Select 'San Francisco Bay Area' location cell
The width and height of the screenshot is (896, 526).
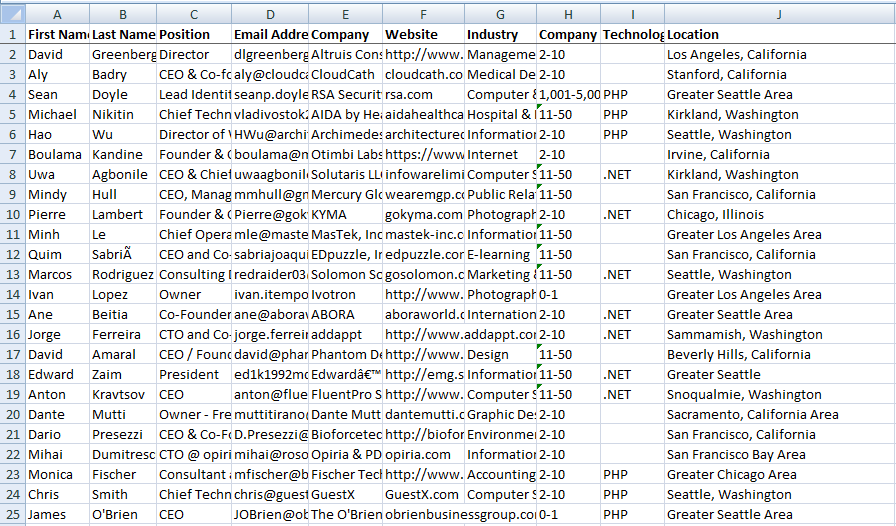click(x=779, y=455)
